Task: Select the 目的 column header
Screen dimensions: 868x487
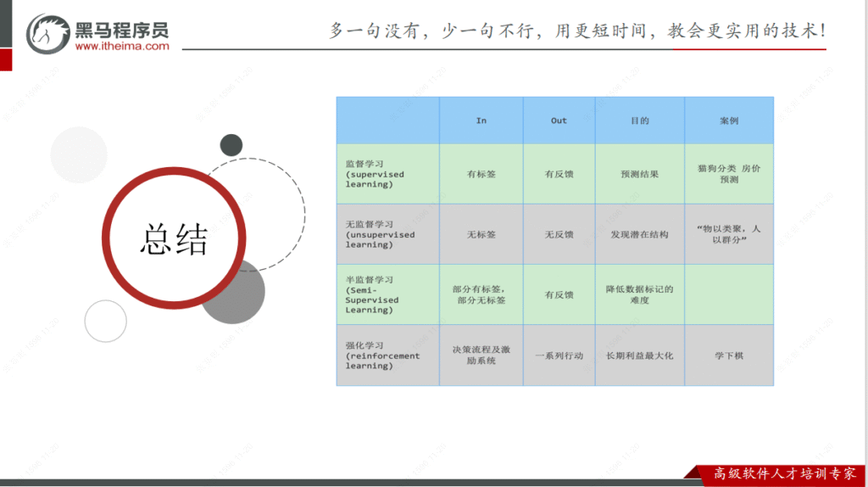Action: tap(639, 120)
